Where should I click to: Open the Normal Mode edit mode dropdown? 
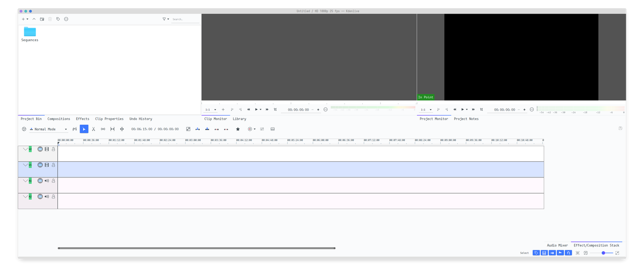click(48, 129)
